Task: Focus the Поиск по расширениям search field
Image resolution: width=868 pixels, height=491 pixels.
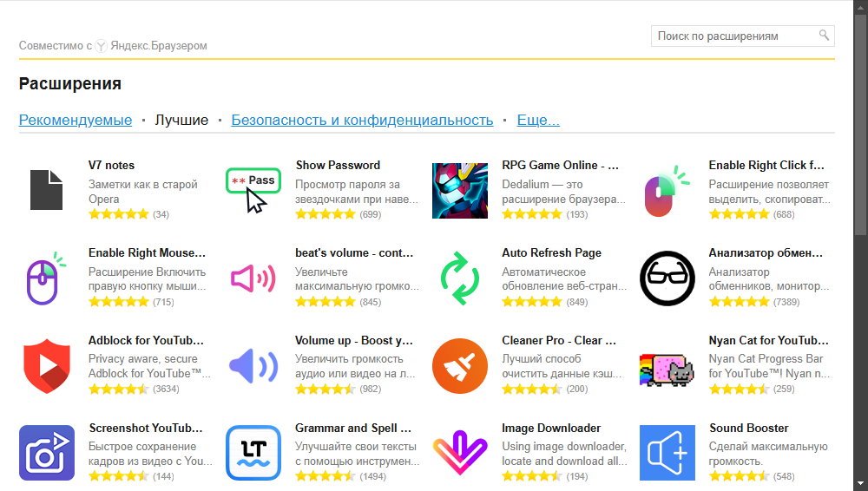Action: [742, 36]
